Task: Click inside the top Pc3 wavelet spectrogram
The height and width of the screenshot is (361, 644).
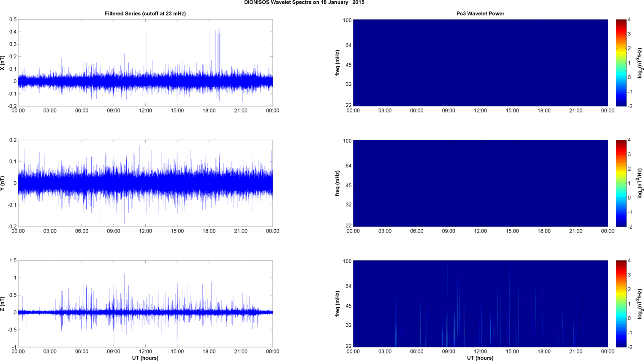Action: click(480, 63)
